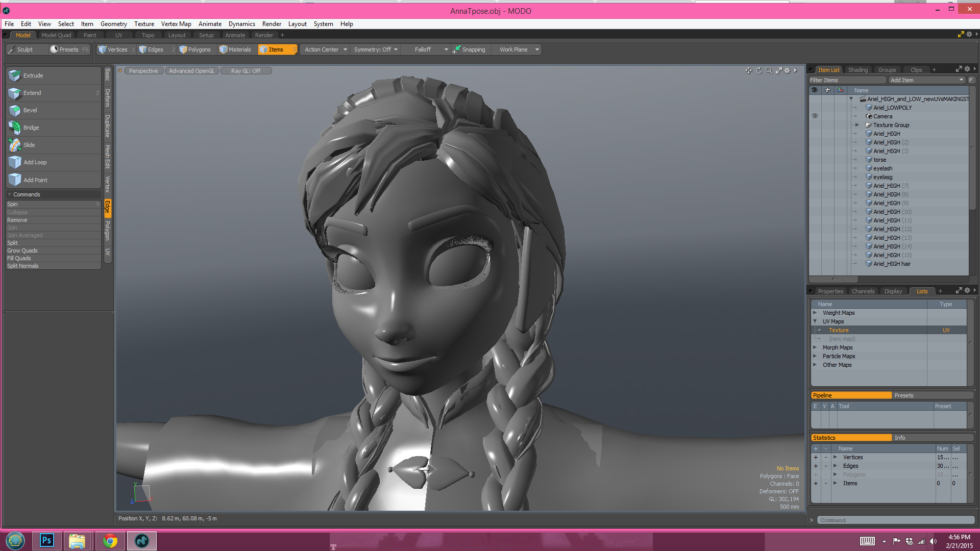
Task: Click the Ariel_LOWPOLY mesh icon
Action: tap(869, 108)
